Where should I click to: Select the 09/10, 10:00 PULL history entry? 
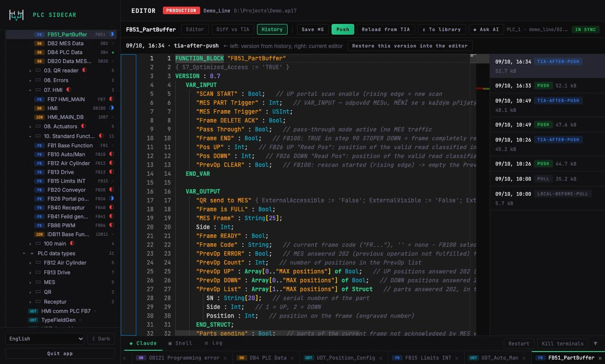point(547,179)
